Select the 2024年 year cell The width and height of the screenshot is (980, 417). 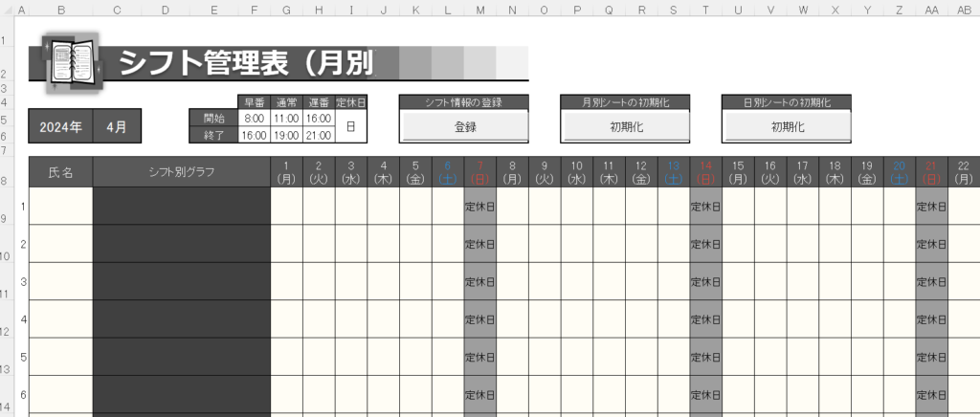pos(60,126)
